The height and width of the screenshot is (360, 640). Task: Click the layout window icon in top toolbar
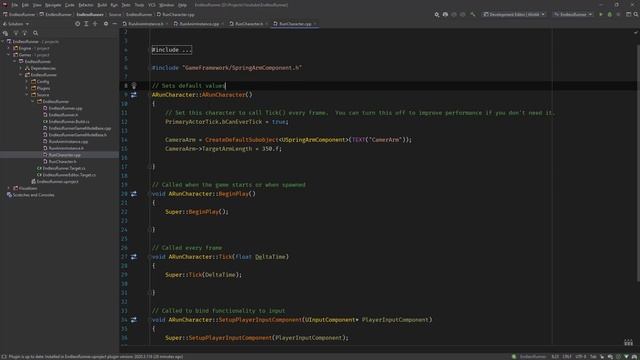pyautogui.click(x=628, y=14)
